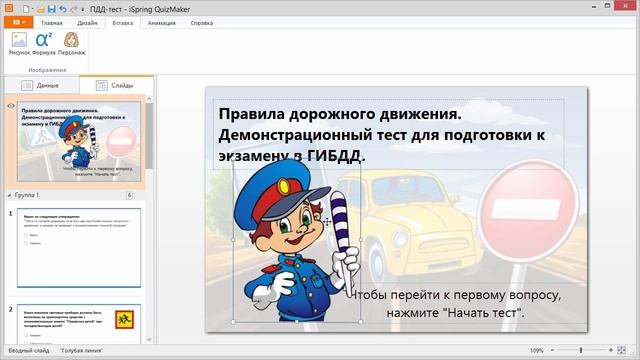Open the Анимация ribbon tab
640x360 pixels.
tap(162, 23)
